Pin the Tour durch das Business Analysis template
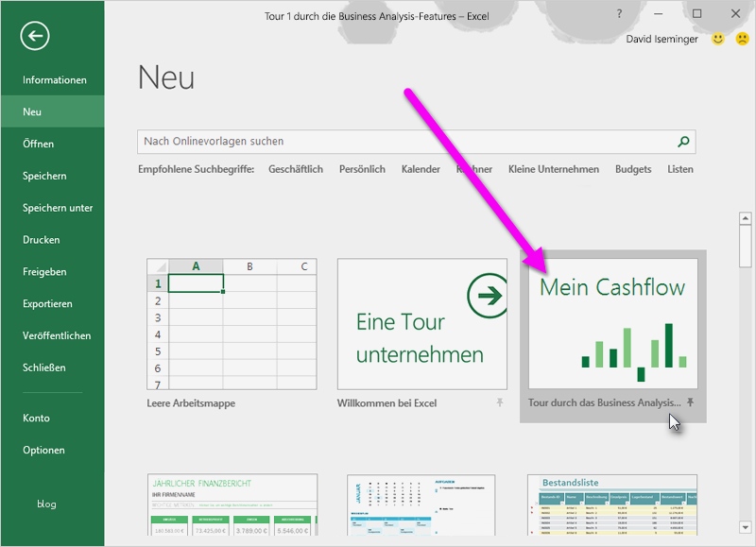 tap(691, 402)
